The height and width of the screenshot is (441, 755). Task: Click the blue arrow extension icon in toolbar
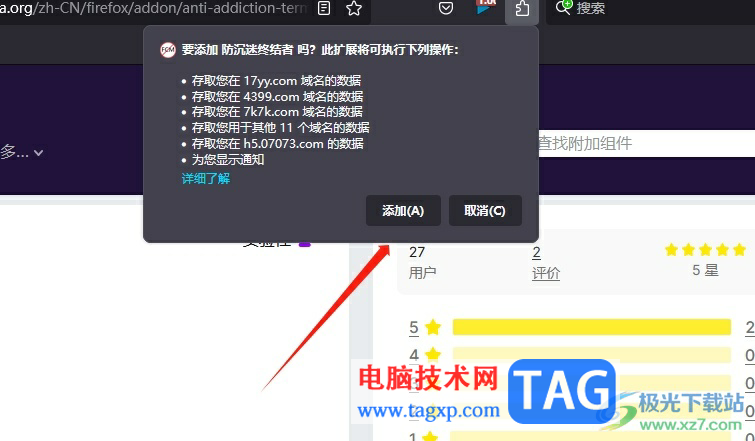pos(484,7)
